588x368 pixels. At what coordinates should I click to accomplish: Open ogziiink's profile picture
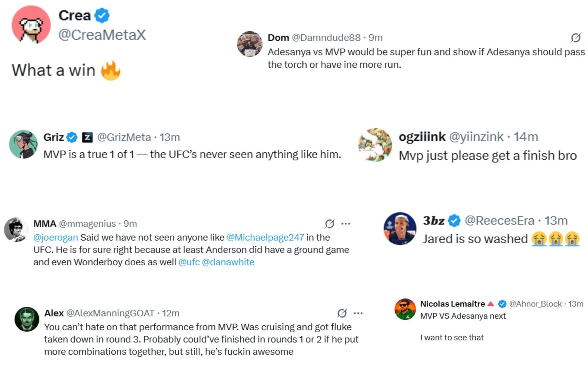[374, 145]
